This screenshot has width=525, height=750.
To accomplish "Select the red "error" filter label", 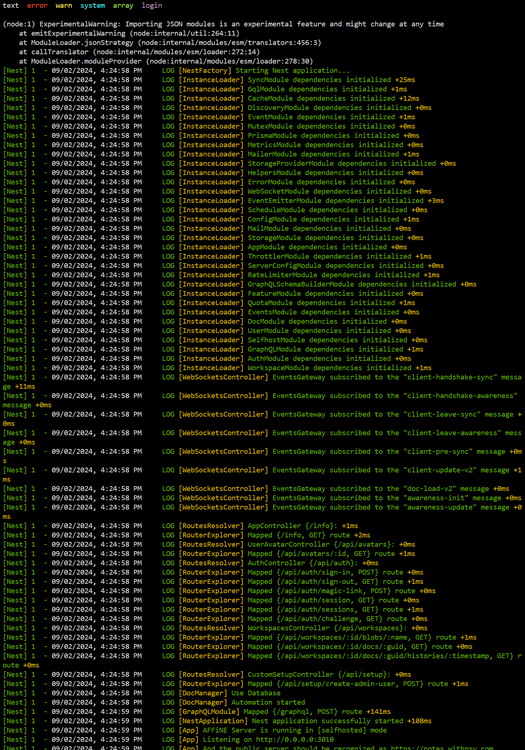I will click(x=37, y=6).
